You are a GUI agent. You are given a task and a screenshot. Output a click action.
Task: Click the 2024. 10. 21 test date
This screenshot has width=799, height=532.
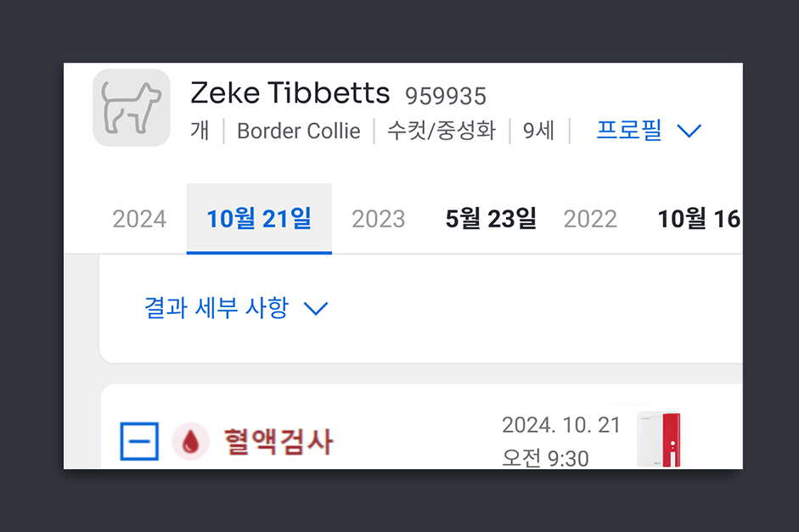(x=560, y=424)
